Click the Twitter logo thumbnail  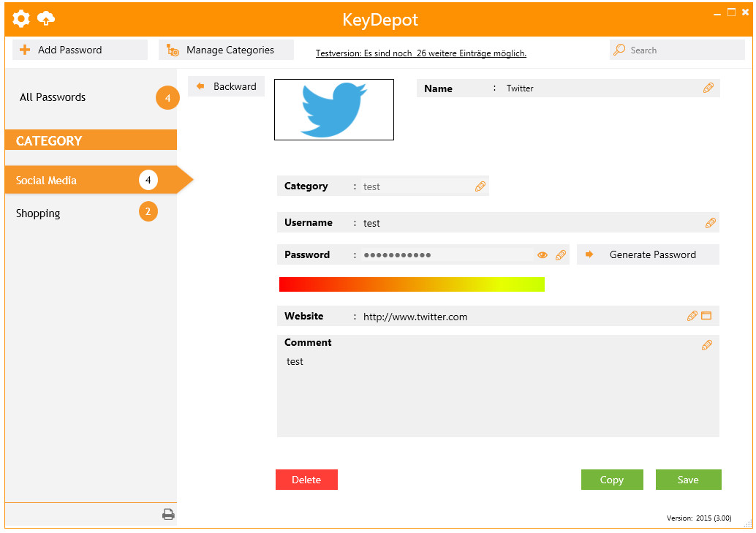coord(334,110)
